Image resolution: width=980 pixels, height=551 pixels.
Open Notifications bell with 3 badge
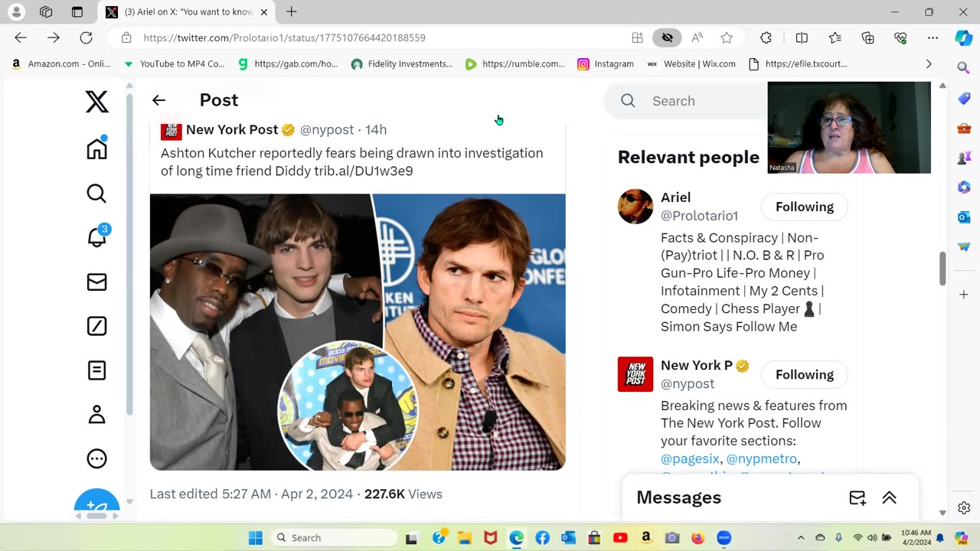pos(98,236)
